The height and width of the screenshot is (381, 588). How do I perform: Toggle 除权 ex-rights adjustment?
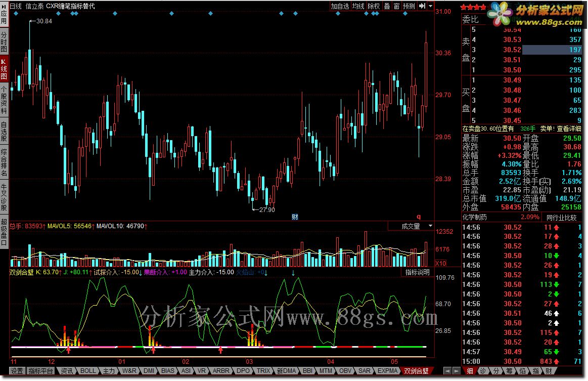coord(374,6)
